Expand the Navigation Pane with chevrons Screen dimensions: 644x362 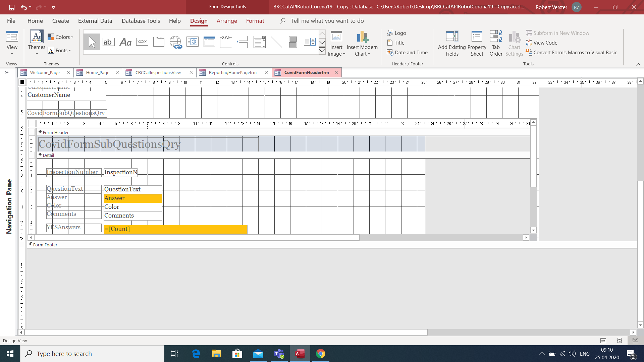[6, 72]
